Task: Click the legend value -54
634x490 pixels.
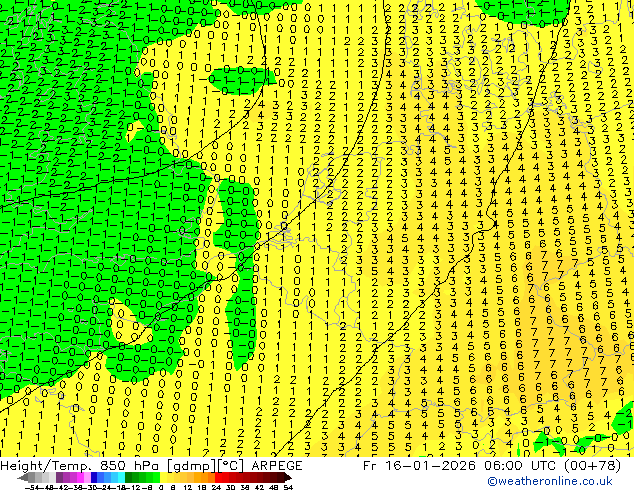Action: pyautogui.click(x=32, y=487)
